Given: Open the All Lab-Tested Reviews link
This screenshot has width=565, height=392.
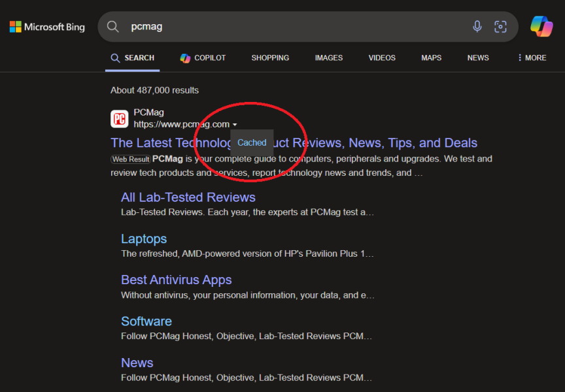Looking at the screenshot, I should click(x=188, y=197).
